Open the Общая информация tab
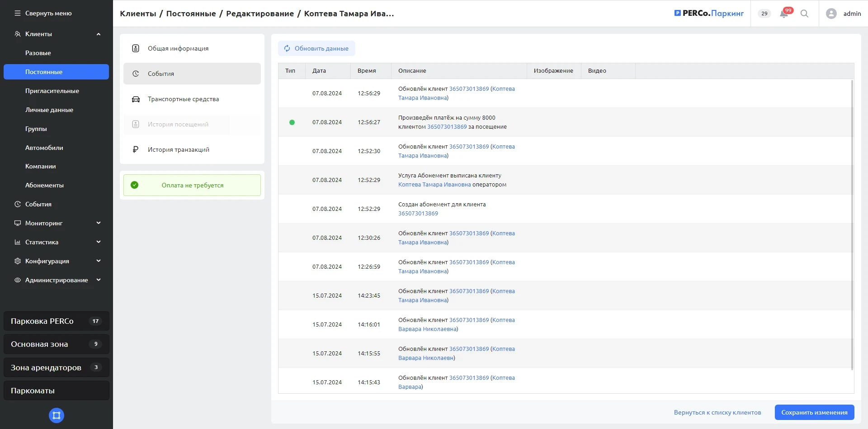This screenshot has height=429, width=868. (x=178, y=48)
